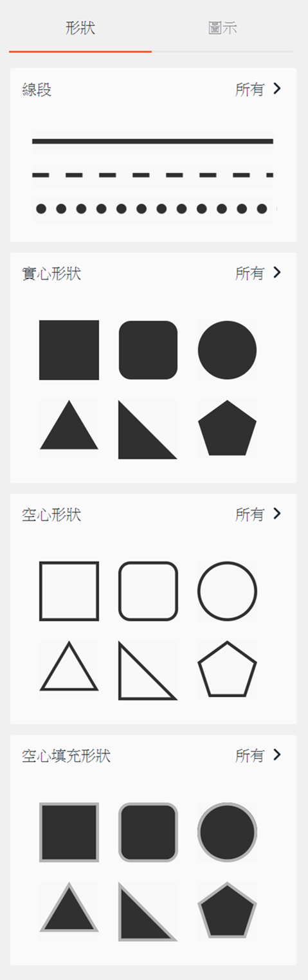
Task: Switch to the 形狀 tab
Action: tap(80, 28)
